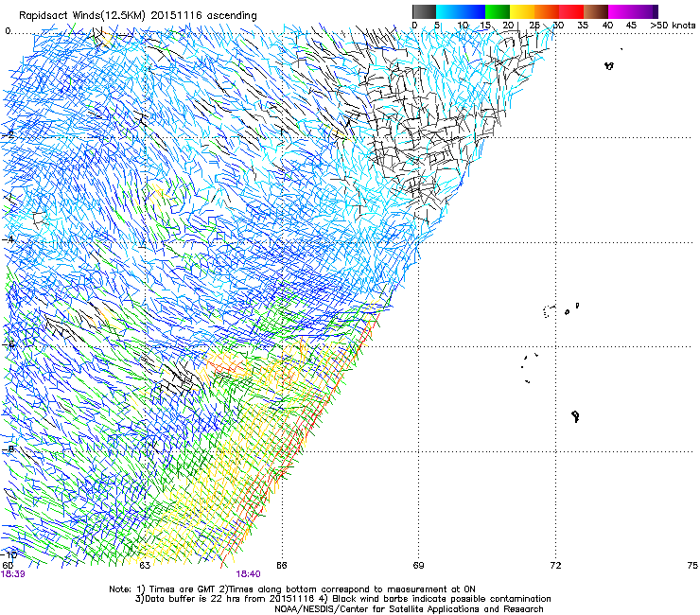
Task: Click the small island outline near 73E, 1S
Action: 609,66
